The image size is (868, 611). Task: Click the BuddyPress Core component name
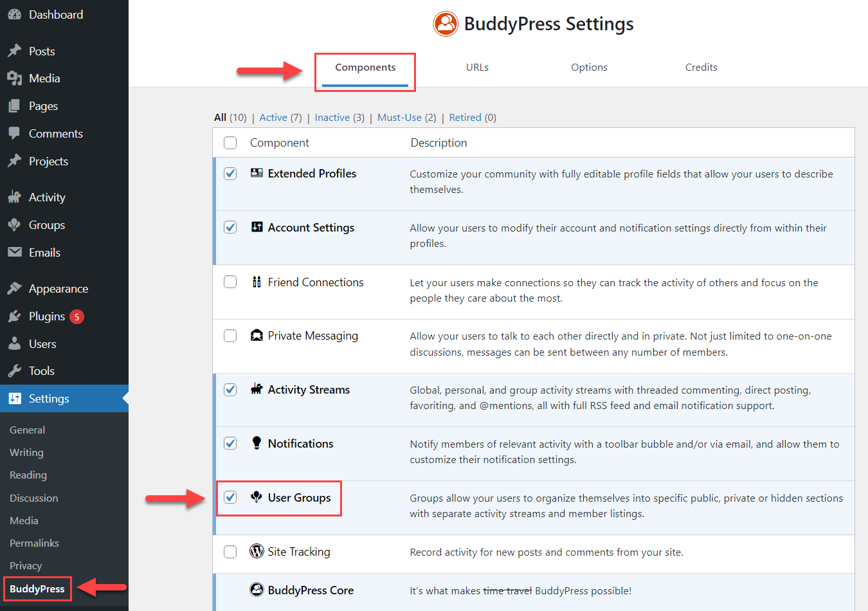[x=311, y=590]
